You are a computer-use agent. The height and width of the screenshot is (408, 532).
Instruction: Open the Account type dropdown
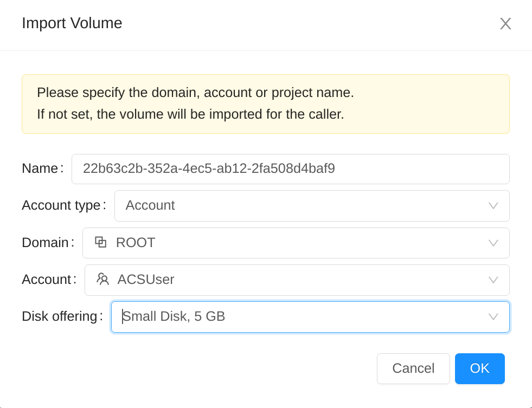(x=298, y=206)
